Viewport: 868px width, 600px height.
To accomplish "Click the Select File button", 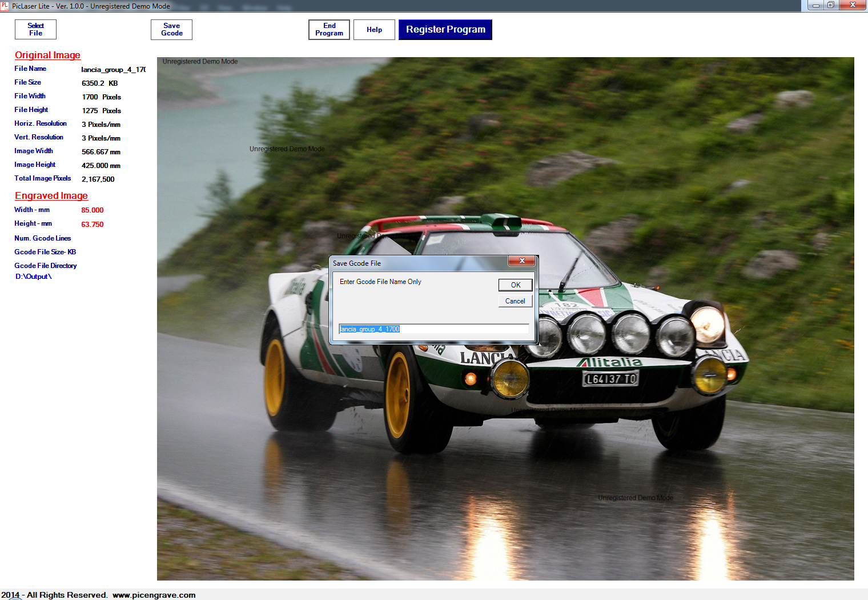I will click(35, 29).
